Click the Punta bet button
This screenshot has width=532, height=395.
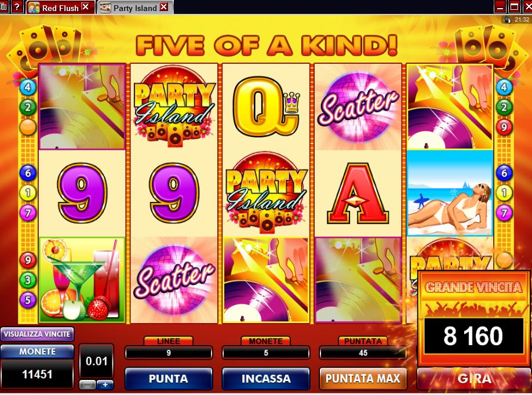click(169, 378)
